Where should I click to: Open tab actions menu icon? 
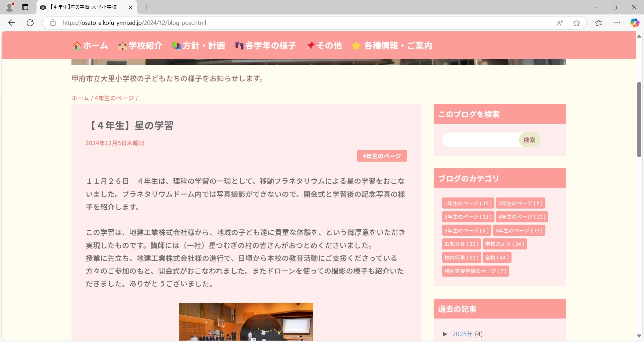(25, 7)
